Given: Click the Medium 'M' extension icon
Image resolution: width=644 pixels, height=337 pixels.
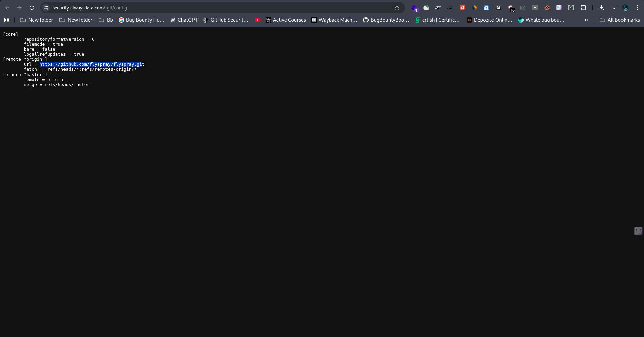Looking at the screenshot, I should pos(499,8).
